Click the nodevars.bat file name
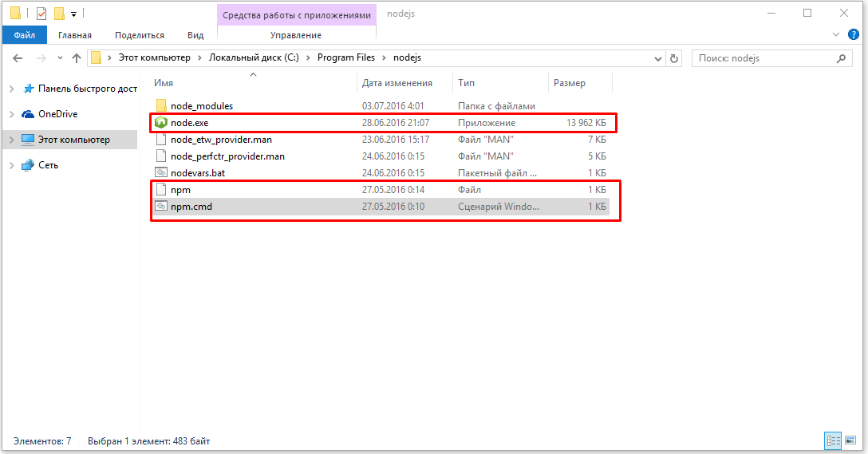This screenshot has height=454, width=868. tap(198, 172)
